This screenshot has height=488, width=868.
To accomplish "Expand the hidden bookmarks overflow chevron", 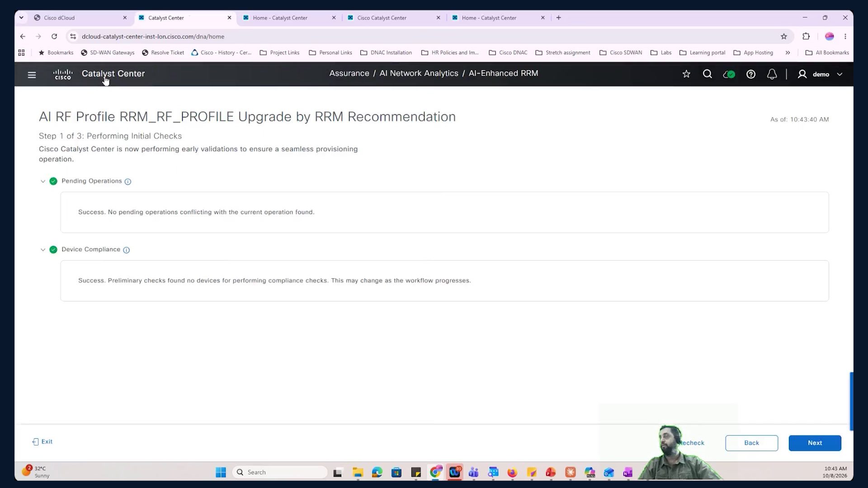I will click(788, 53).
